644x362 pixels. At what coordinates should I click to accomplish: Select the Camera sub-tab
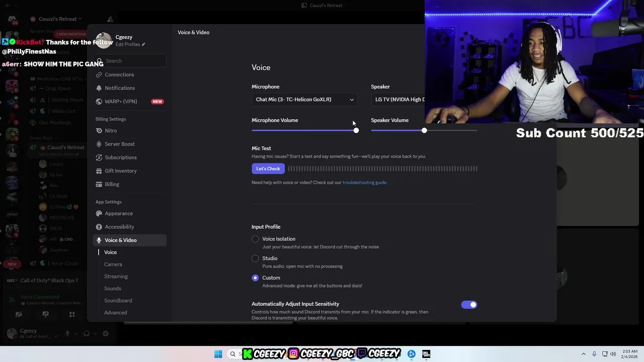[113, 264]
